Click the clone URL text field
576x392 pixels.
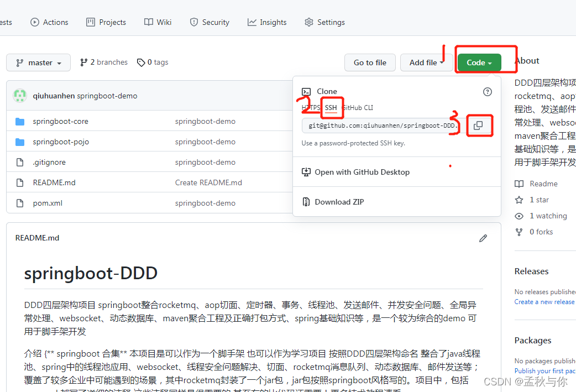pyautogui.click(x=381, y=126)
